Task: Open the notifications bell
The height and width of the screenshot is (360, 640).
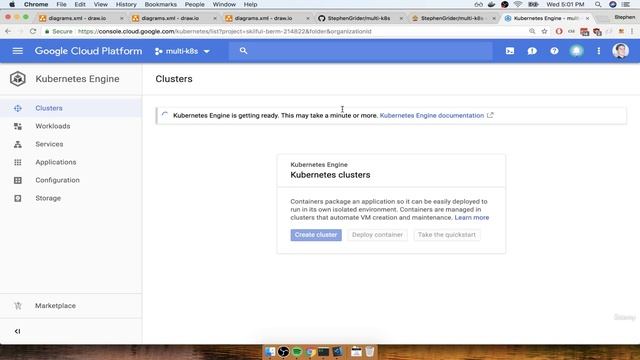Action: (576, 51)
